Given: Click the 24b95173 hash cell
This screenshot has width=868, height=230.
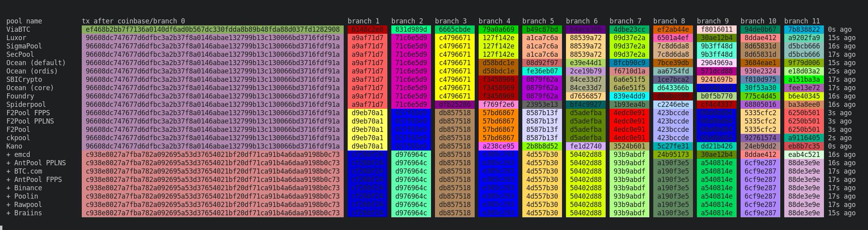Looking at the screenshot, I should (x=673, y=154).
